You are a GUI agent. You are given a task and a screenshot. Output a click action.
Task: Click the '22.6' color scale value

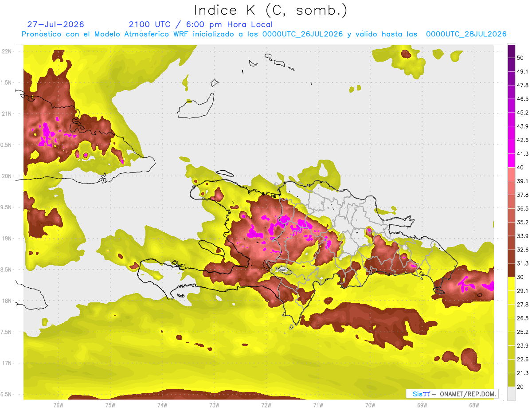pyautogui.click(x=523, y=360)
